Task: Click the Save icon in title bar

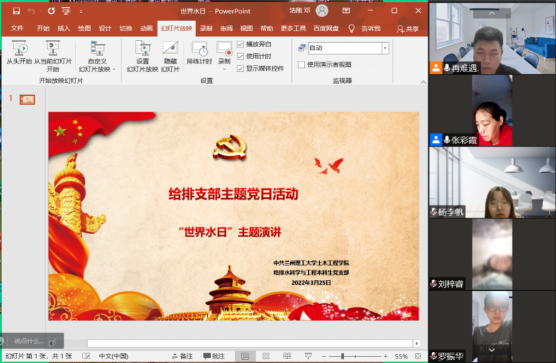Action: [x=16, y=11]
